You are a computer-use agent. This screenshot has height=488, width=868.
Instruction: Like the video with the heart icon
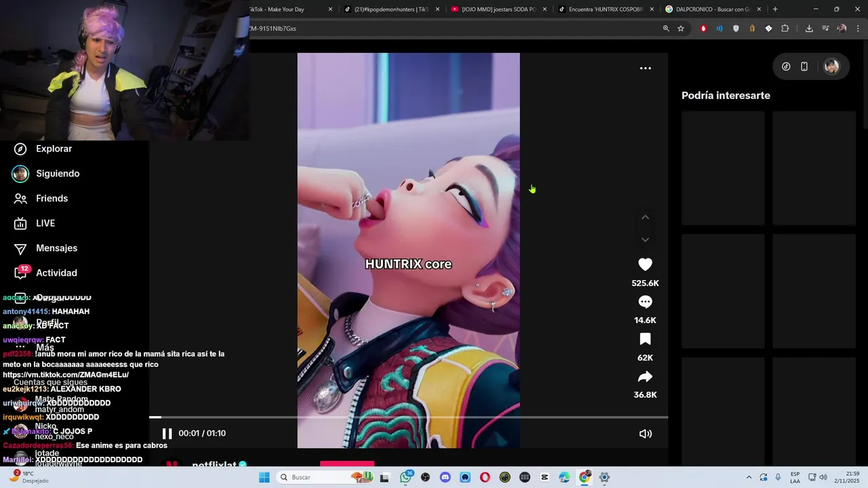[x=645, y=264]
